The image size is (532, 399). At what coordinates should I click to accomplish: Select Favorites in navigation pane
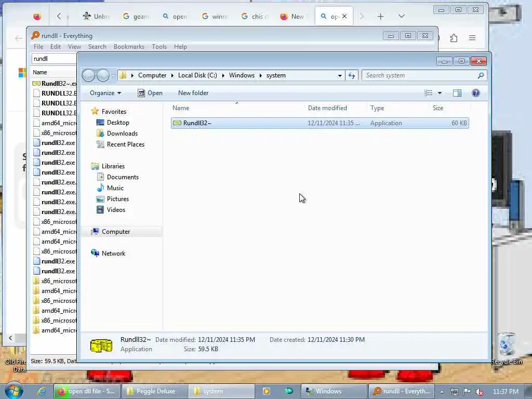[x=114, y=112]
